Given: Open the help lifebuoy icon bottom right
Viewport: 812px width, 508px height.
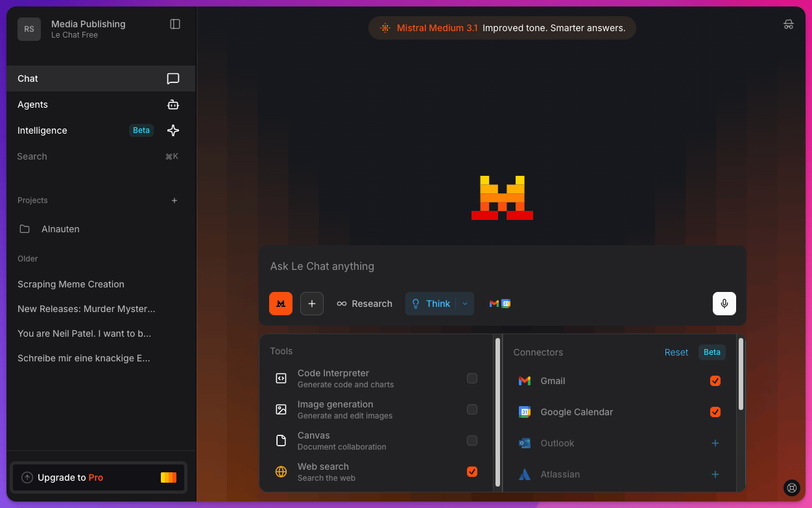Looking at the screenshot, I should 791,488.
